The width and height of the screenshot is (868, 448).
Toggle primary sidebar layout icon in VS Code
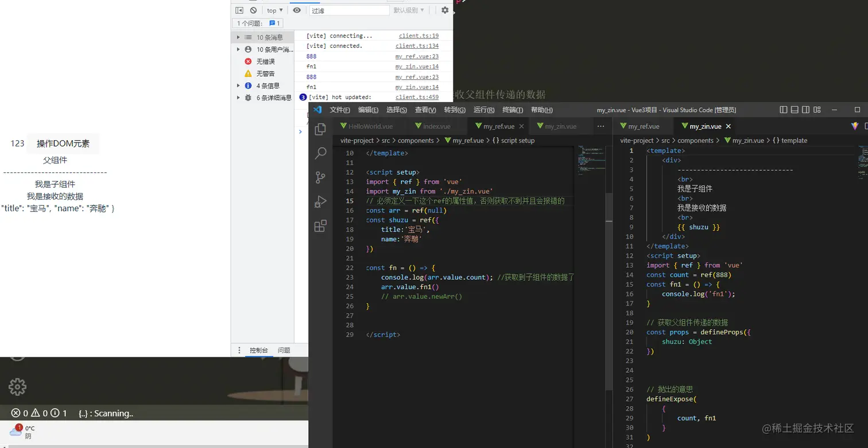(784, 110)
